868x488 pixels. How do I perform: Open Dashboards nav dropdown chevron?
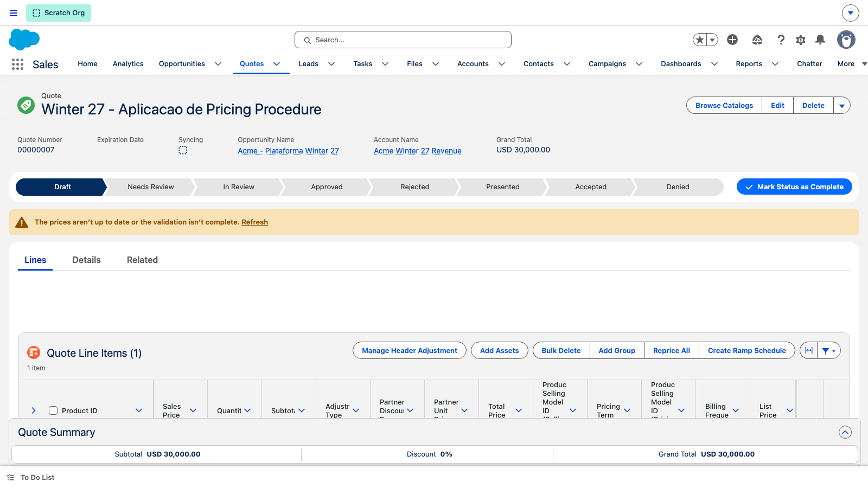click(x=714, y=64)
